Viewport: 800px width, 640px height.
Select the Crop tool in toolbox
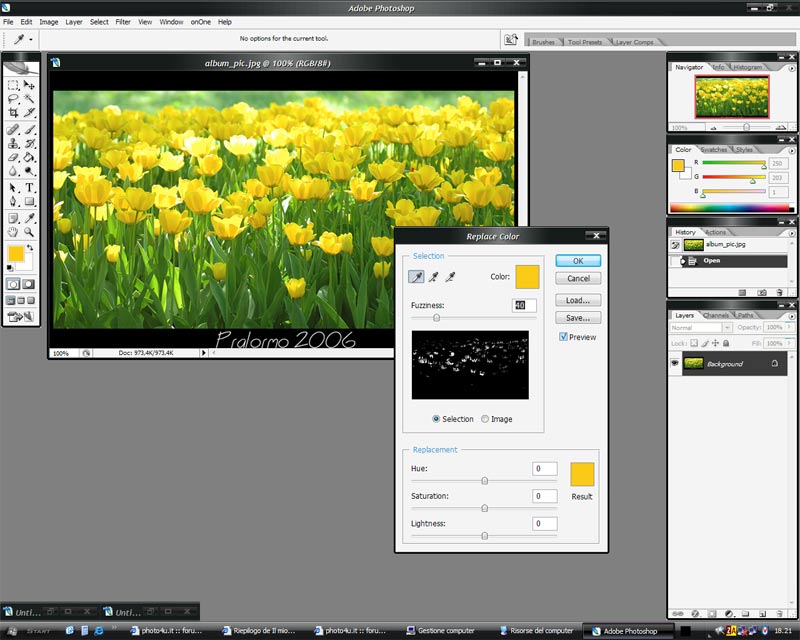click(13, 114)
